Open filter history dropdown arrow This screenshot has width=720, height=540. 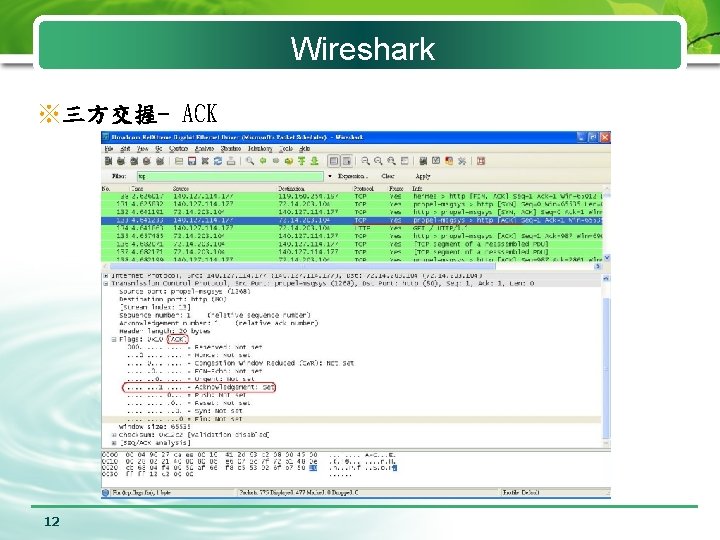coord(330,176)
